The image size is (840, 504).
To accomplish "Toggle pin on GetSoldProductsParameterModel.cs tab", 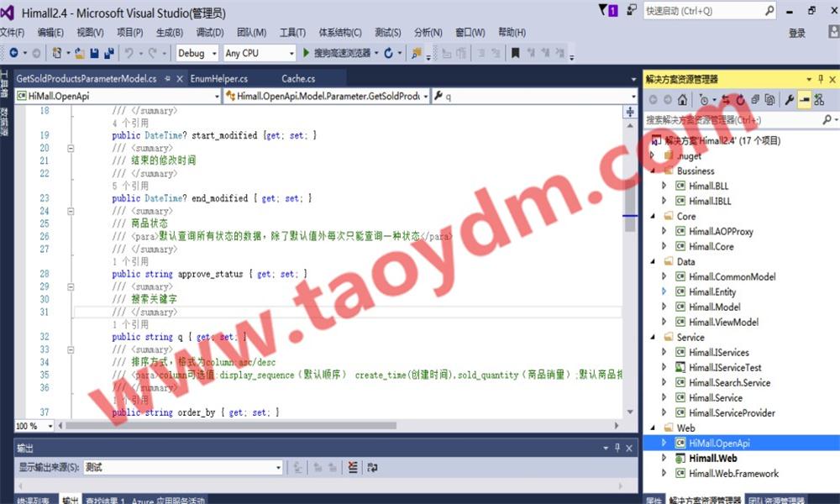I will click(168, 79).
